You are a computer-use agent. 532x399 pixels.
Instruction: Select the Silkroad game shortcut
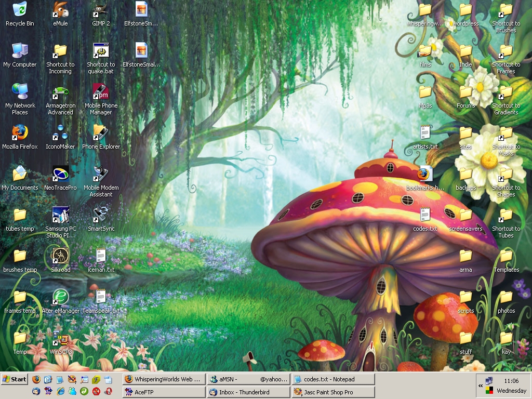click(60, 260)
